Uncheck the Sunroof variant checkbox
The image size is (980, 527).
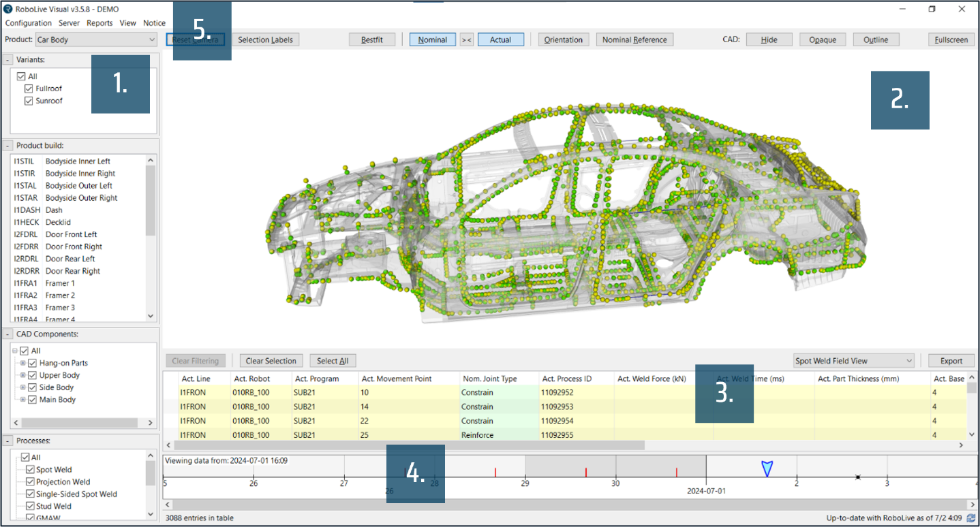click(x=29, y=101)
